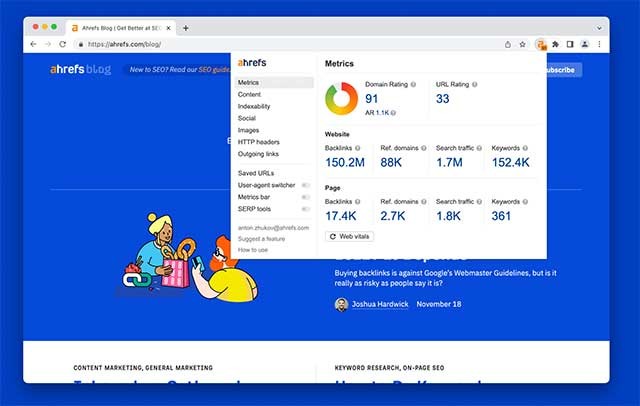
Task: Click info icon beside Website Backlinks
Action: pos(358,148)
